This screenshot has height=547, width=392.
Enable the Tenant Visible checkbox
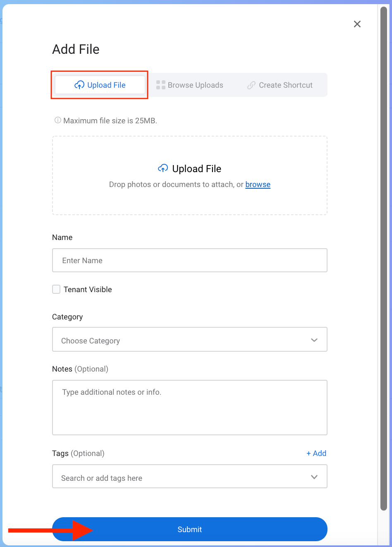[56, 289]
